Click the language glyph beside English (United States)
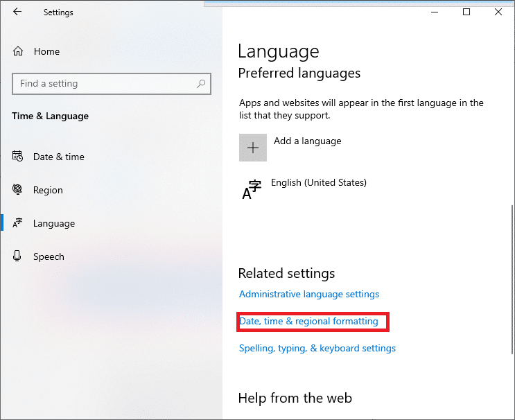Viewport: 515px width, 420px height. pos(252,190)
